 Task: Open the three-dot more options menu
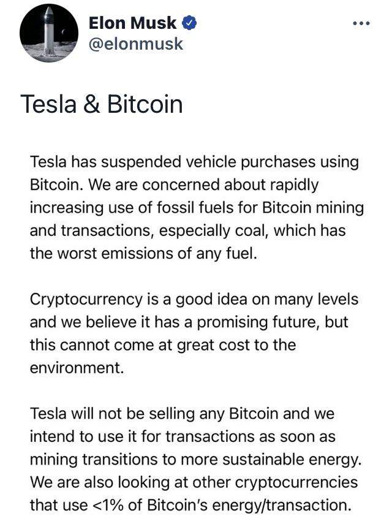pyautogui.click(x=361, y=24)
